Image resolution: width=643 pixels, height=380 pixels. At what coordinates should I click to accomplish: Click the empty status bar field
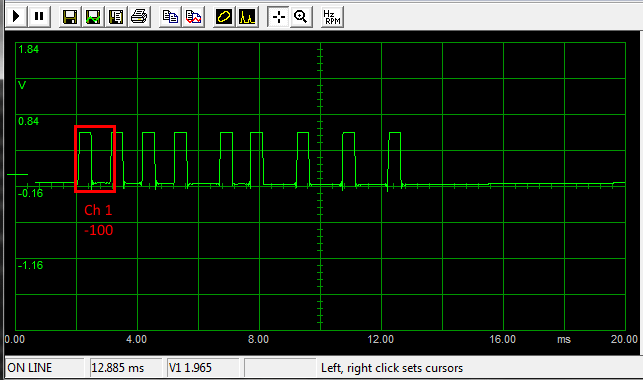coord(280,368)
